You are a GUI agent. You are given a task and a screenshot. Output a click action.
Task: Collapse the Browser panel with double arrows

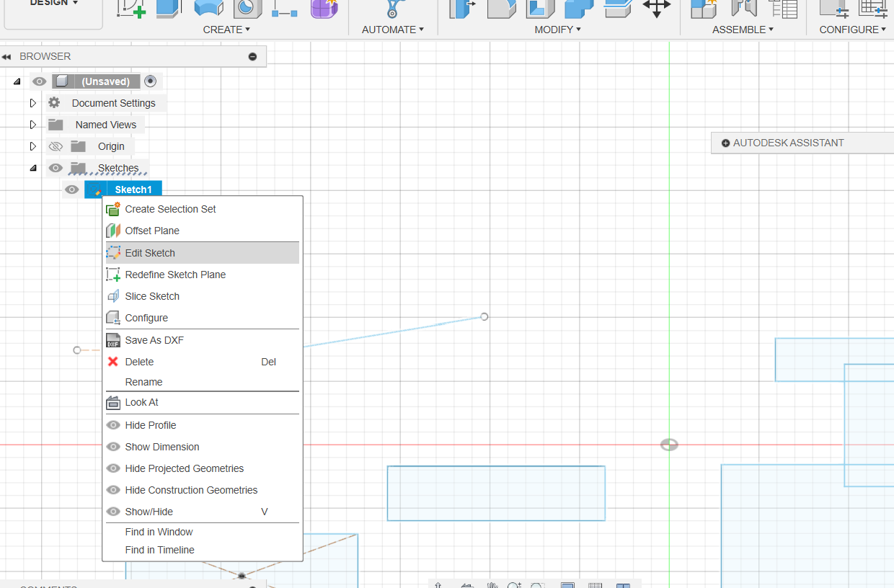6,57
